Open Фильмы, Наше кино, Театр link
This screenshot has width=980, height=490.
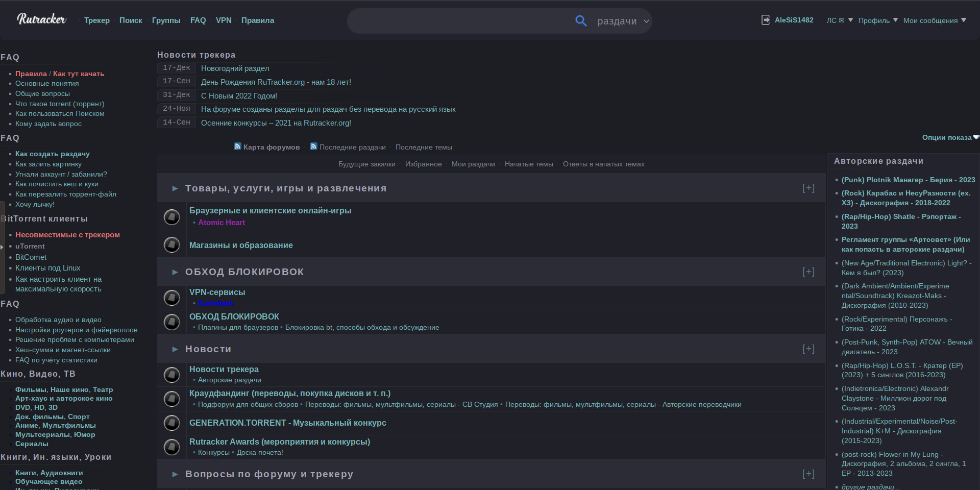(64, 389)
